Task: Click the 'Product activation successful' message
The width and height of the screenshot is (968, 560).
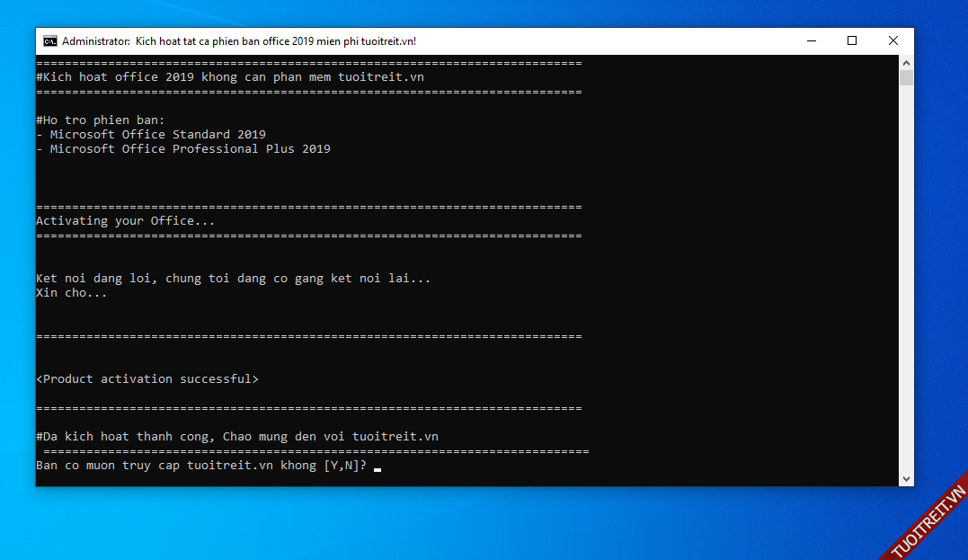Action: (147, 379)
